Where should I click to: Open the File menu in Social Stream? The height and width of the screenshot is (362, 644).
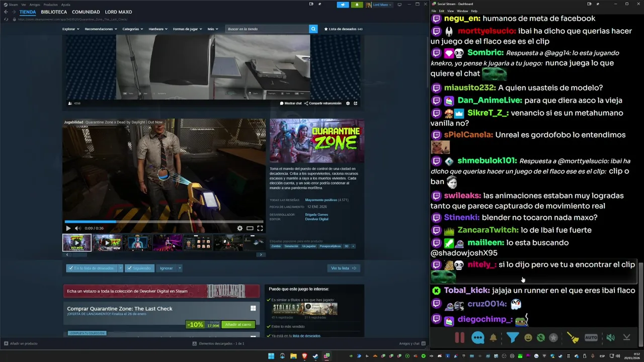[x=434, y=11]
